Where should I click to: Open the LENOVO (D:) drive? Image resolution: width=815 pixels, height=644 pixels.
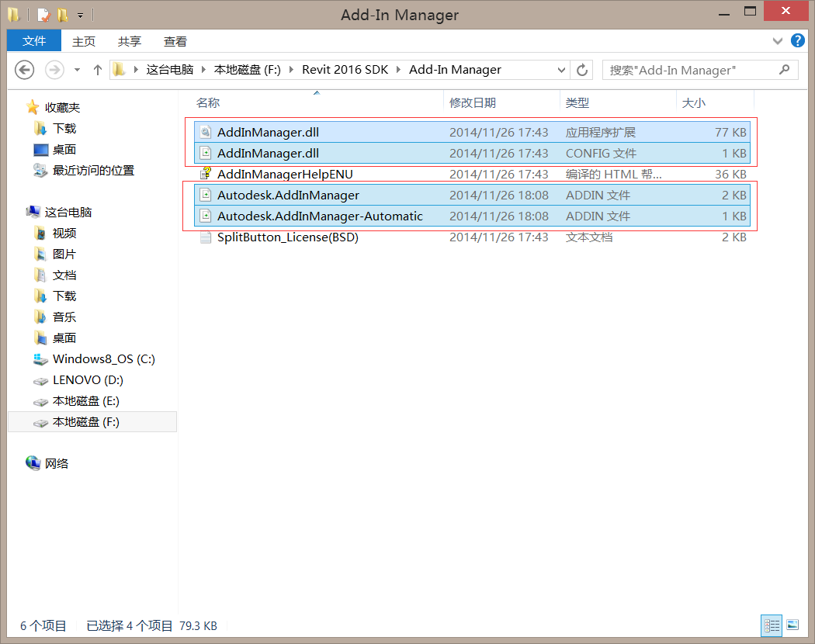pos(88,380)
